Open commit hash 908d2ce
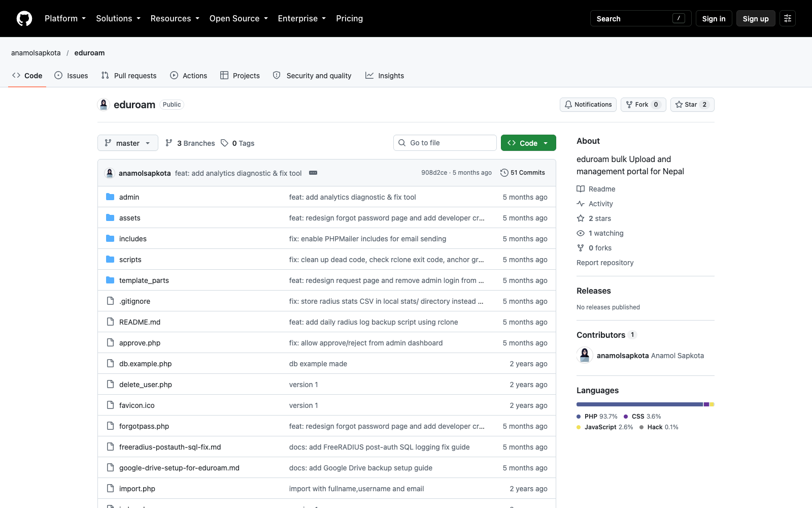 [434, 173]
